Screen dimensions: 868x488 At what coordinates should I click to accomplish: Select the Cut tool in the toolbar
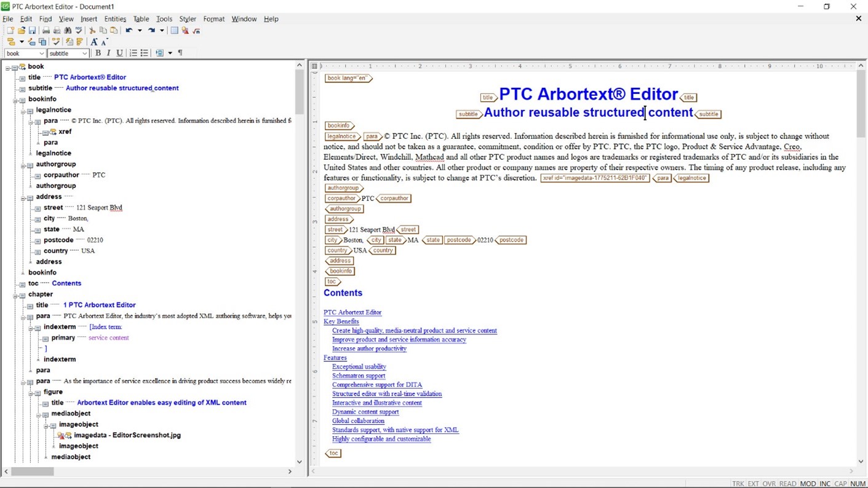pos(92,31)
